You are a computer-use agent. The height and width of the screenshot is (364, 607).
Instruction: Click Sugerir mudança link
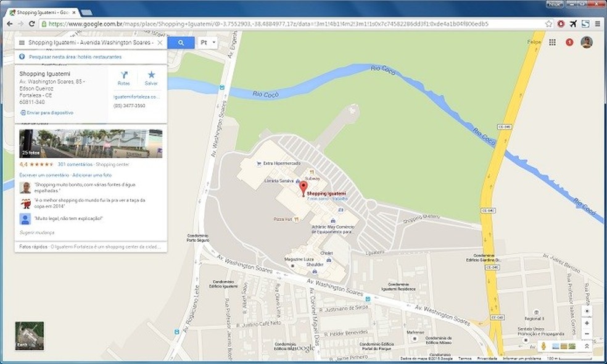tap(37, 233)
